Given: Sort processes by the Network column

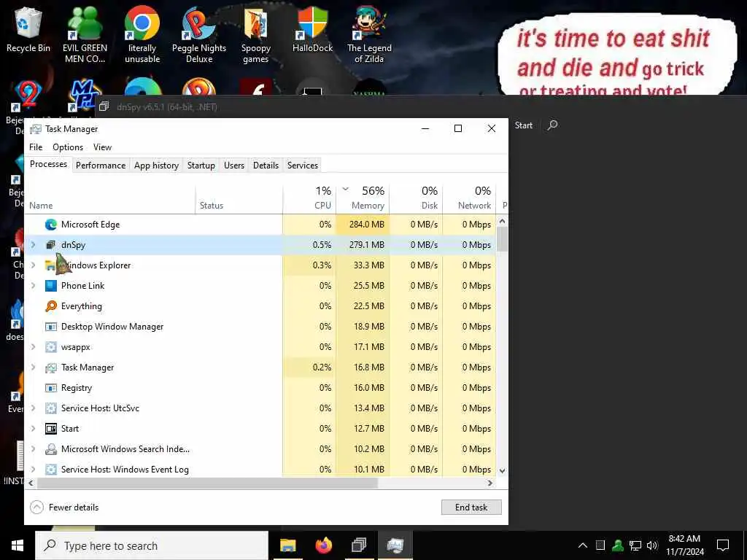Looking at the screenshot, I should point(470,198).
